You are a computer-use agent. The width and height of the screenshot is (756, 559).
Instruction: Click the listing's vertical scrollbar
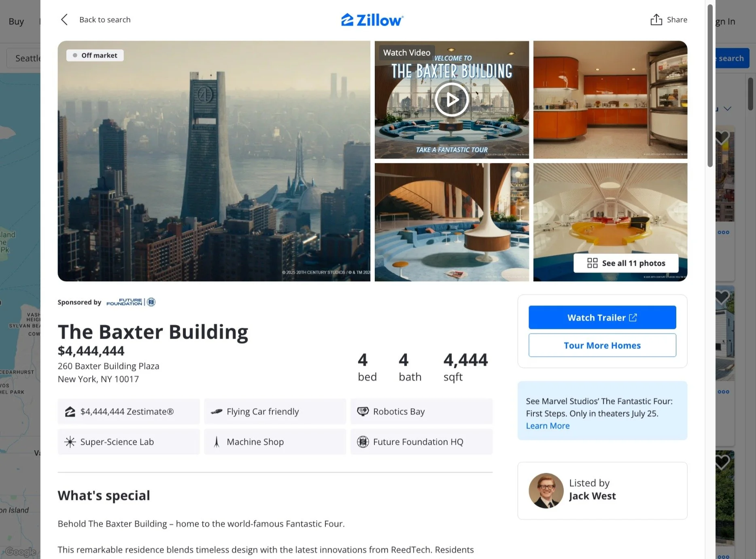point(710,86)
